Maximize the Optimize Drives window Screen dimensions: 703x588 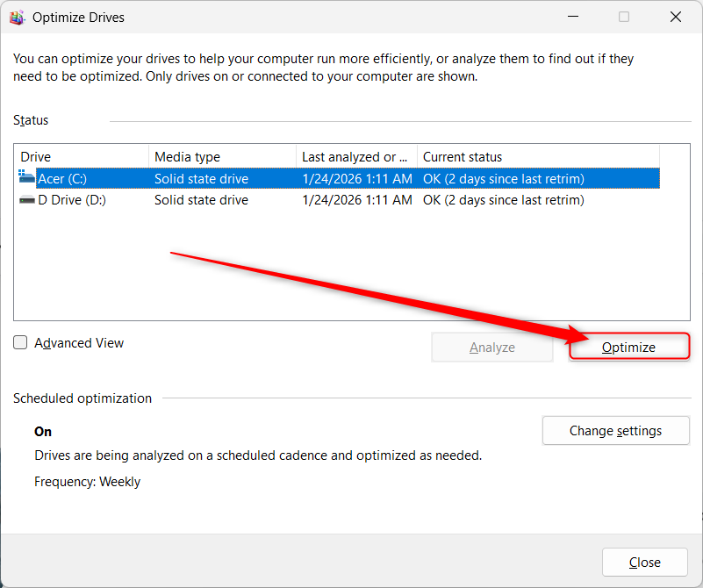tap(624, 17)
